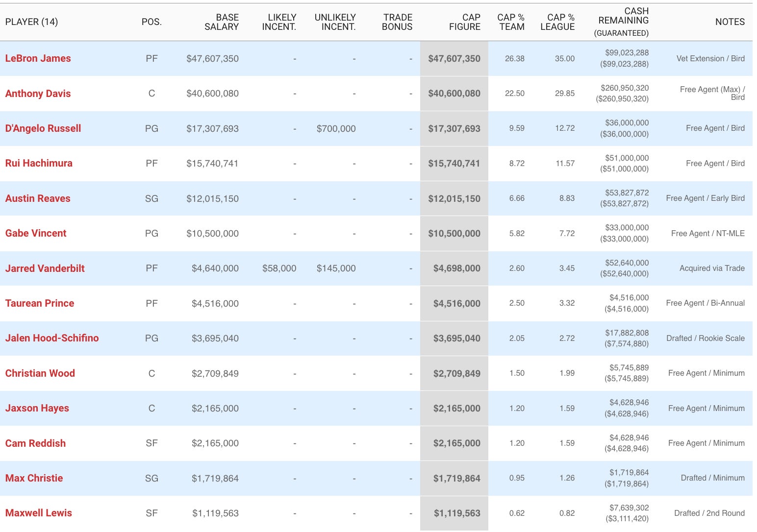This screenshot has height=532, width=757.
Task: Sort by Cap % League header
Action: [x=557, y=22]
